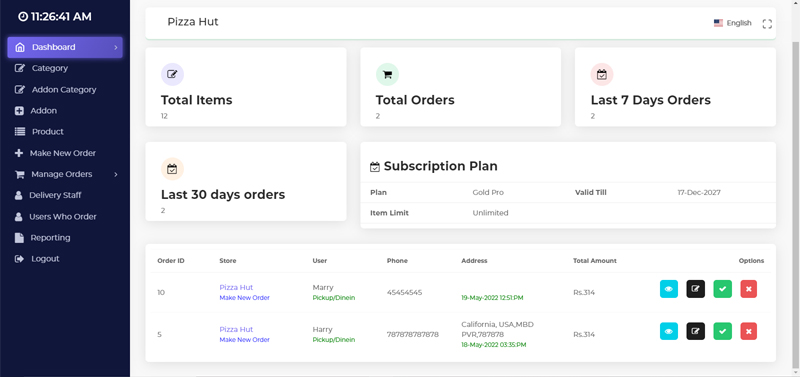800x377 pixels.
Task: Click the Addon plus-square icon
Action: point(19,111)
